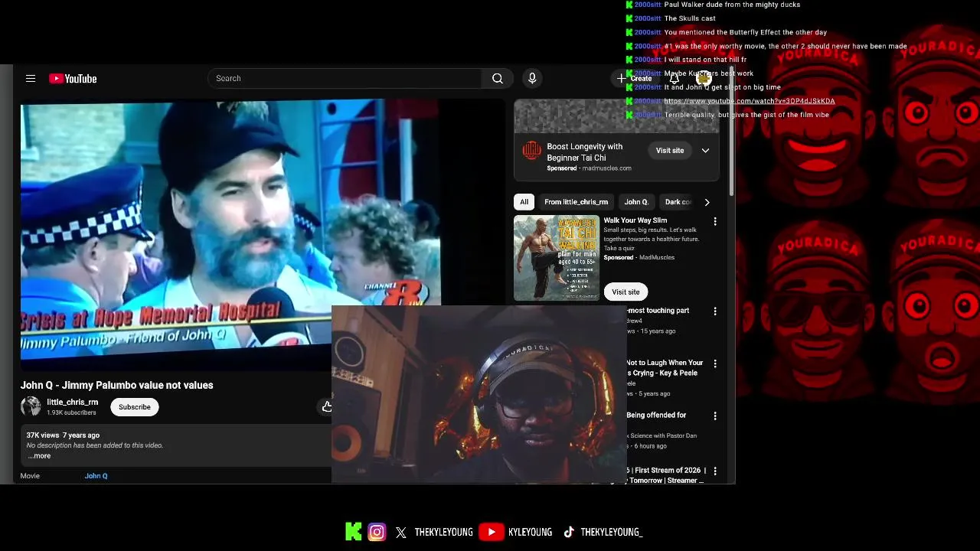
Task: Select the John Q. filter chip
Action: coord(636,202)
